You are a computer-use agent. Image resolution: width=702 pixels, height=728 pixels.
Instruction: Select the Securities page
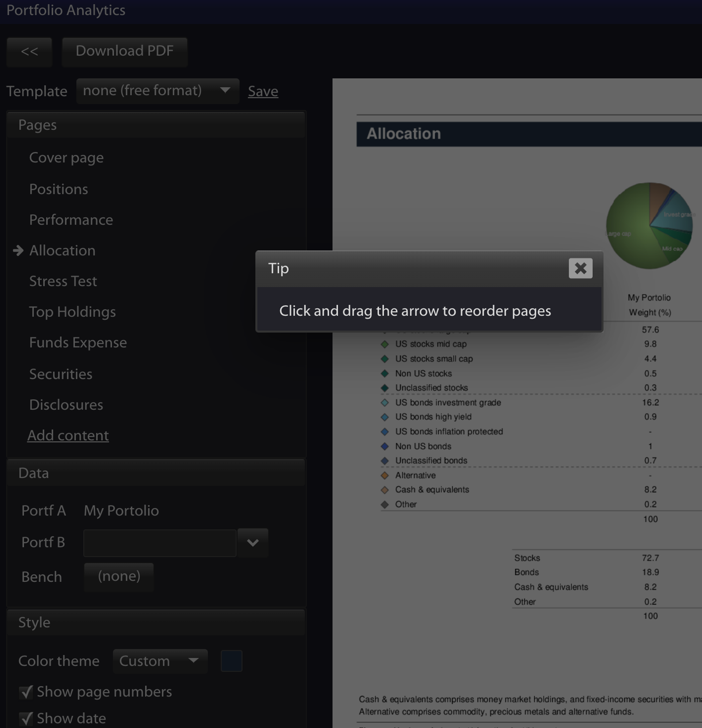click(61, 374)
